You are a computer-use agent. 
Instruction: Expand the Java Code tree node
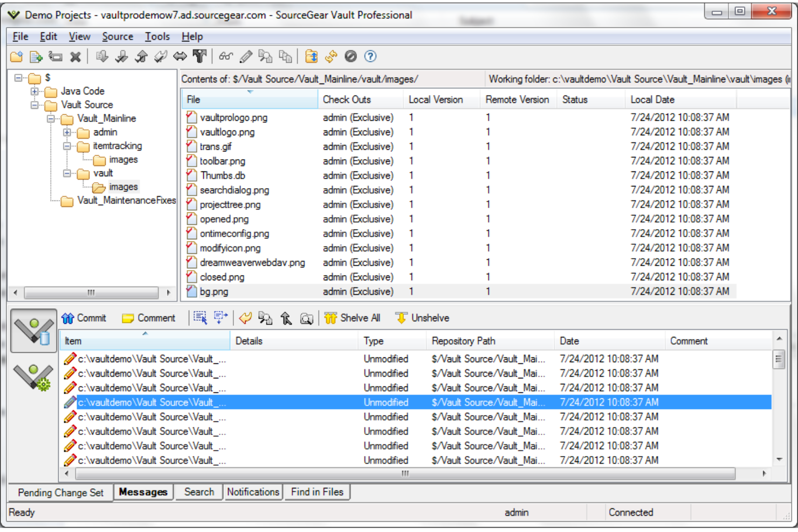pyautogui.click(x=34, y=91)
